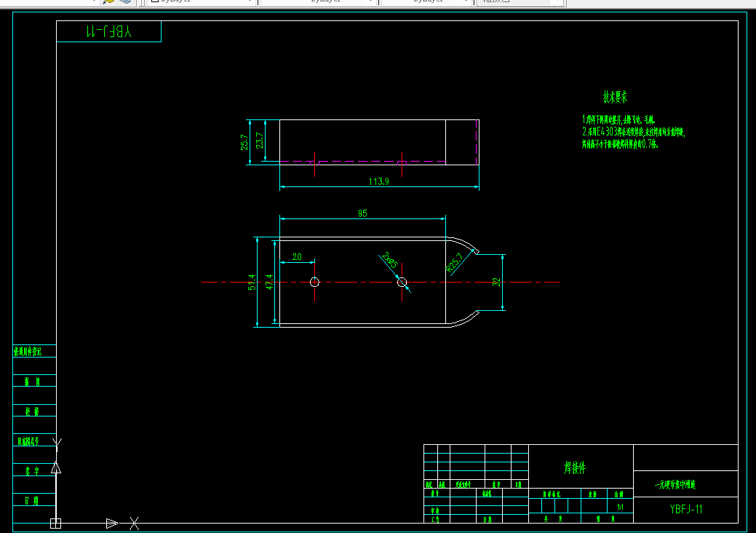Select the 2xΦ5 hole callout text

click(x=389, y=260)
